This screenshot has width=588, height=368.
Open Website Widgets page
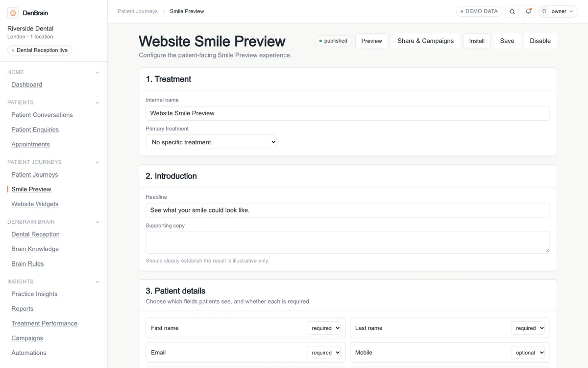coord(35,204)
